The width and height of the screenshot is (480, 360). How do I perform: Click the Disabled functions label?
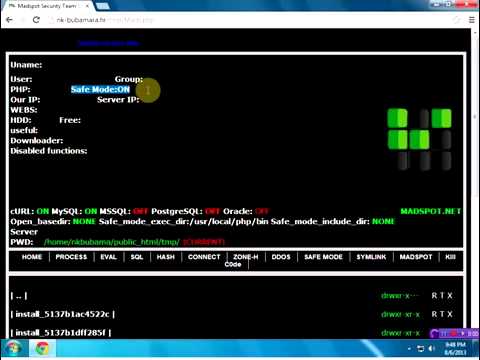[49, 151]
